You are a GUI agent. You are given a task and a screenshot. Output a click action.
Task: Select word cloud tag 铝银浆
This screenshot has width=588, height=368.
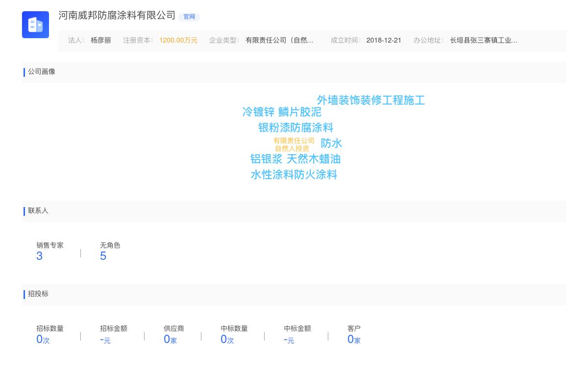[266, 159]
